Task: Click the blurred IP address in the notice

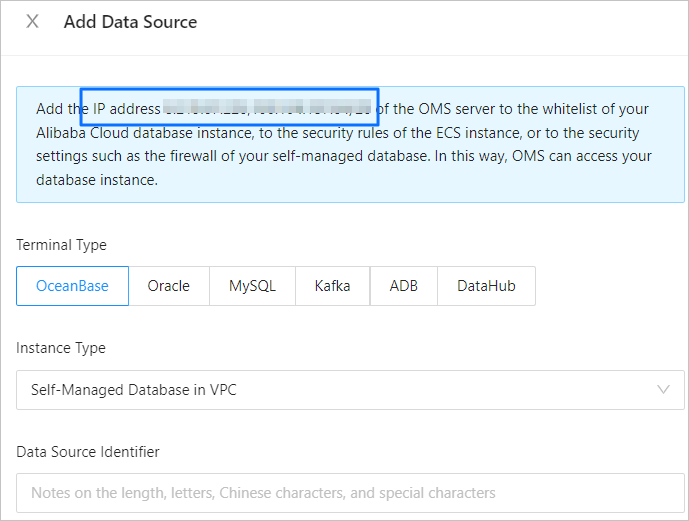Action: tap(268, 108)
